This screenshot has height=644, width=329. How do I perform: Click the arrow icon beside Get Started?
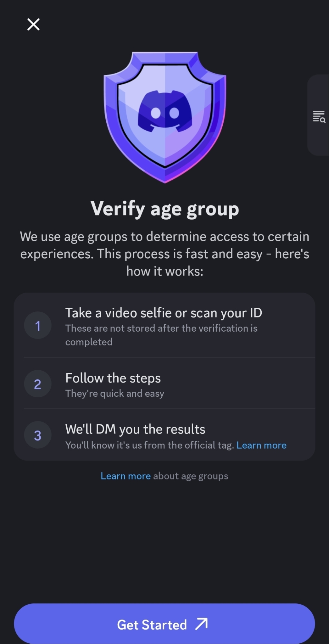[x=202, y=624]
